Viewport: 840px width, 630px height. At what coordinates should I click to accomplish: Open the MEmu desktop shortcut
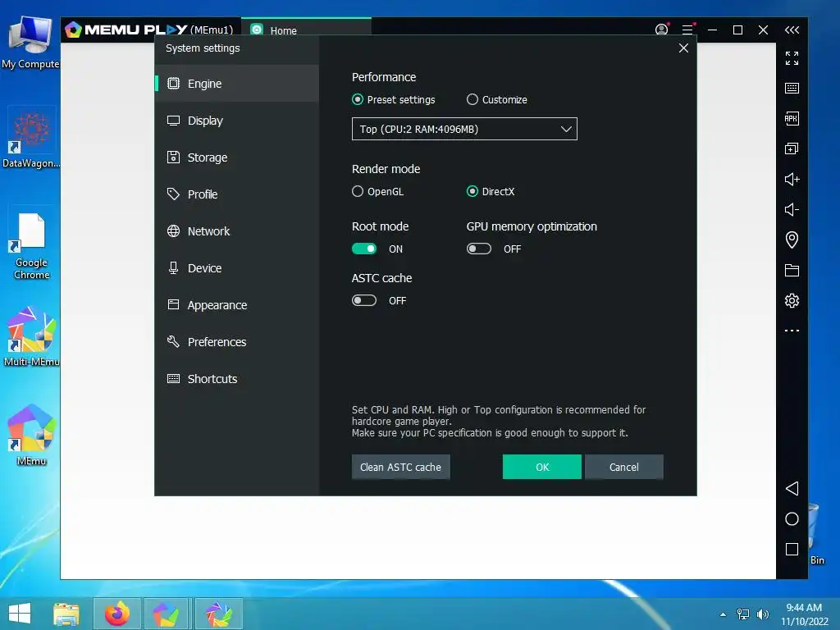point(31,435)
